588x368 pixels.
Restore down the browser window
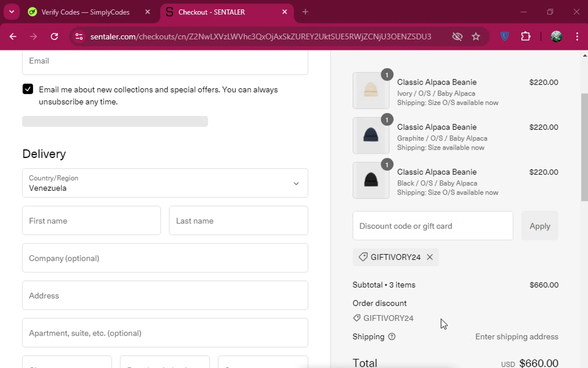(x=550, y=12)
